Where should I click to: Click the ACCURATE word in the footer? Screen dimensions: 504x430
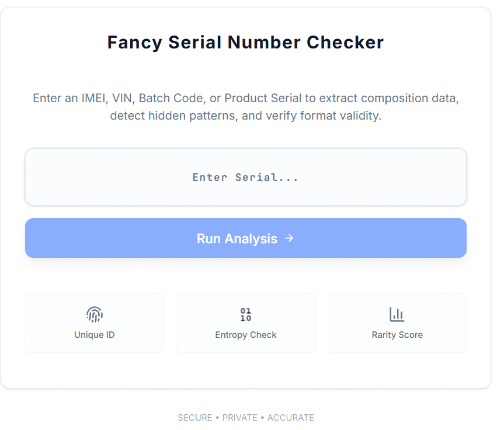click(x=290, y=417)
